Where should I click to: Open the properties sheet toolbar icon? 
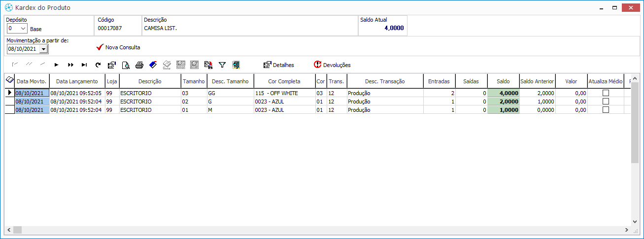pyautogui.click(x=112, y=65)
